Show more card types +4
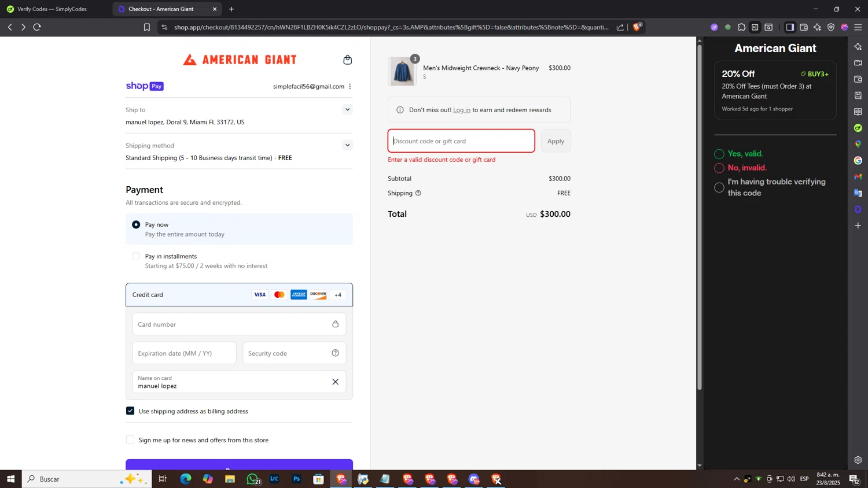 (338, 295)
